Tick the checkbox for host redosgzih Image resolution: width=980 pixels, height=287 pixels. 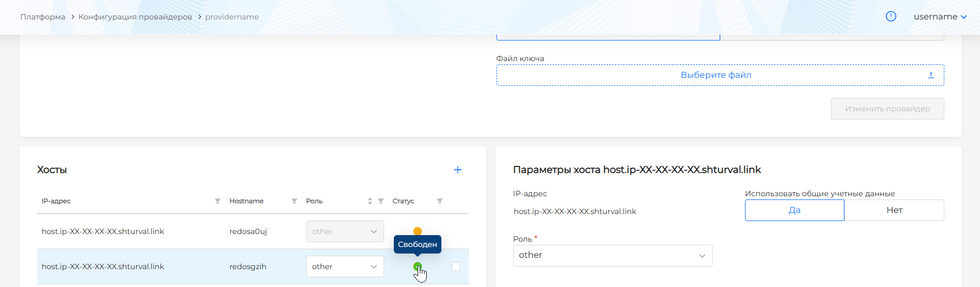(456, 266)
